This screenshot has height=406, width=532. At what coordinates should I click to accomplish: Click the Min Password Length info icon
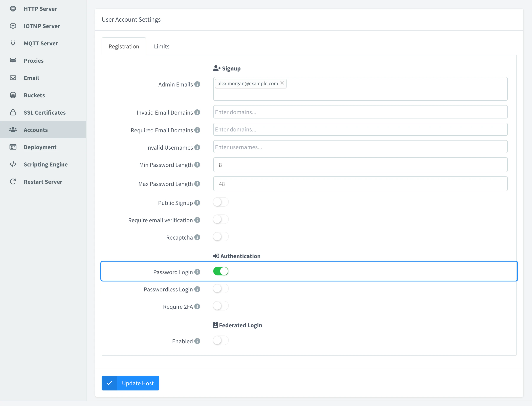pyautogui.click(x=197, y=165)
